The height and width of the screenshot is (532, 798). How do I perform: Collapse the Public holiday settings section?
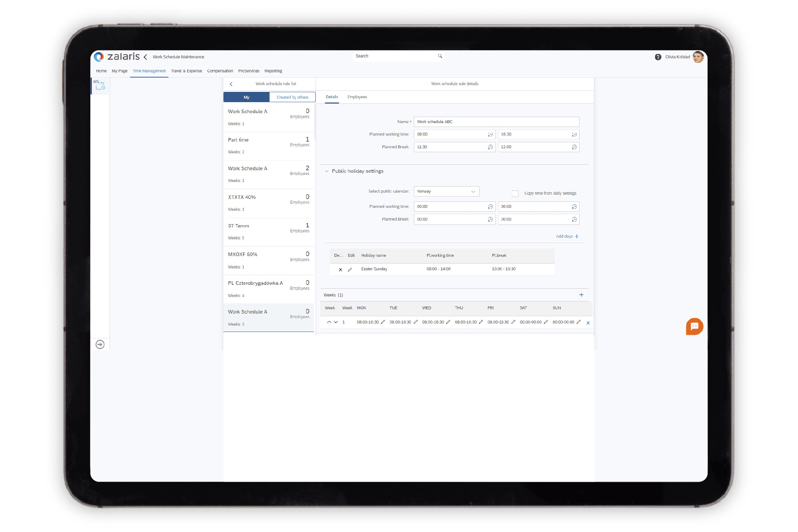tap(327, 171)
